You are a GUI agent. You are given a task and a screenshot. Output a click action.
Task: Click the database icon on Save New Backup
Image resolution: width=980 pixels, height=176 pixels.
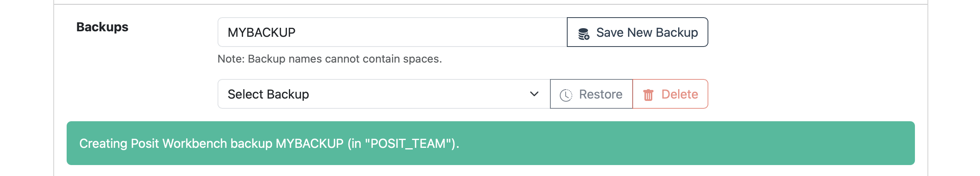[584, 34]
